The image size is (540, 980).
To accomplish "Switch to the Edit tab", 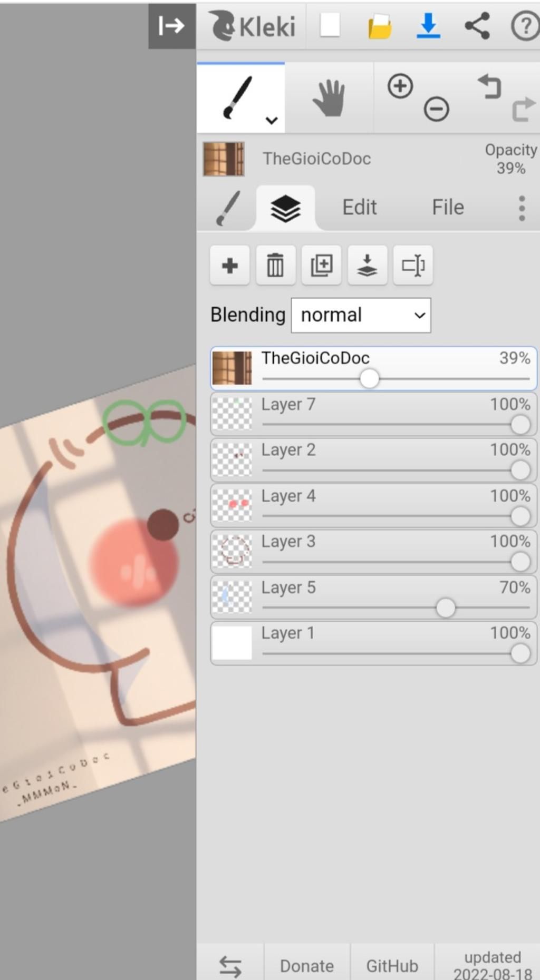I will [x=359, y=207].
